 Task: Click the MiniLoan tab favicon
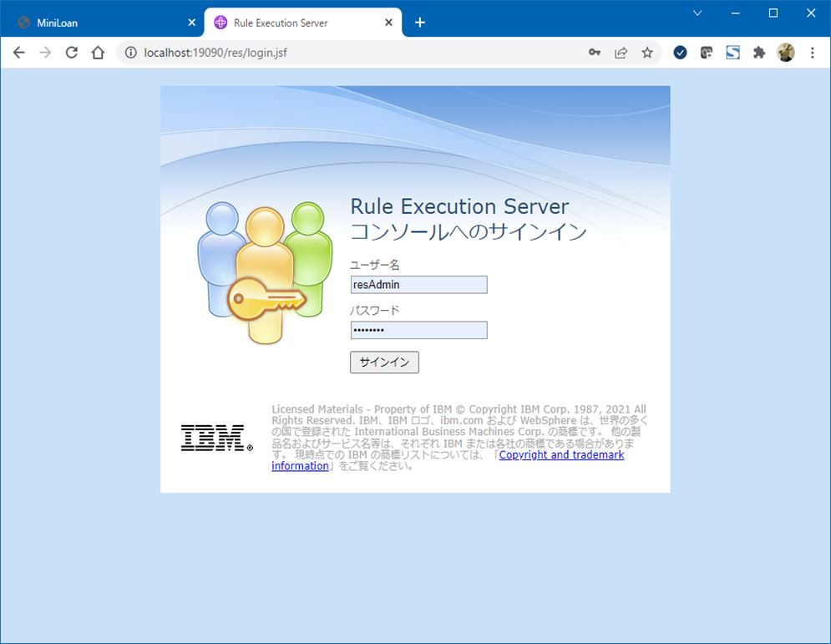point(24,23)
